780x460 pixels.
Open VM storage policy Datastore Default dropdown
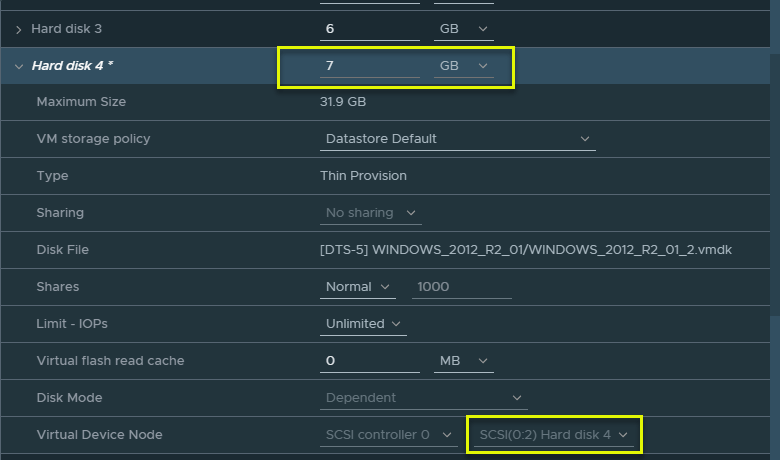coord(457,139)
